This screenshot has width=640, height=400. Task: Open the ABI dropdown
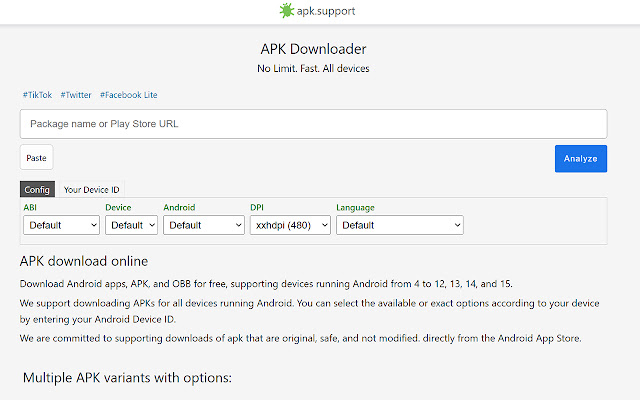(61, 225)
